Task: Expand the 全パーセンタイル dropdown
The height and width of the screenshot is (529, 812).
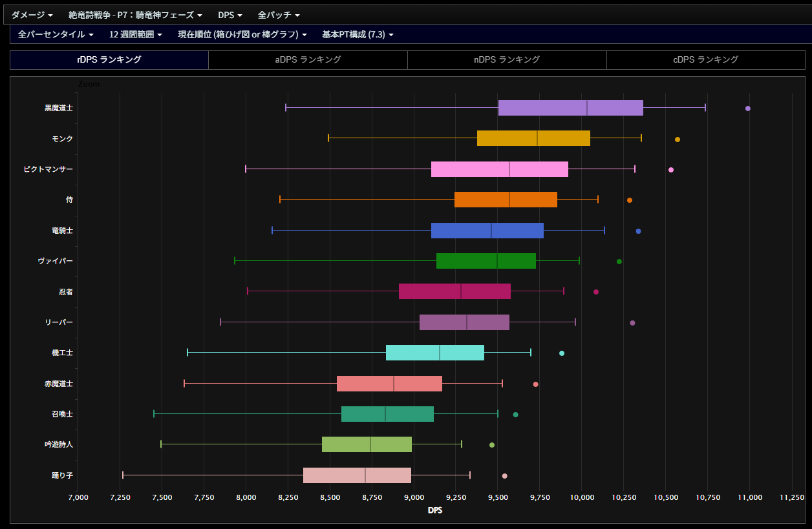Action: tap(56, 34)
